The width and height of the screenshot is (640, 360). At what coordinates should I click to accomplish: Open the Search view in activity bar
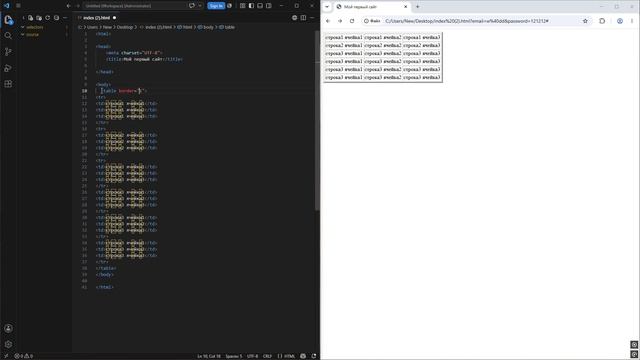(x=8, y=36)
